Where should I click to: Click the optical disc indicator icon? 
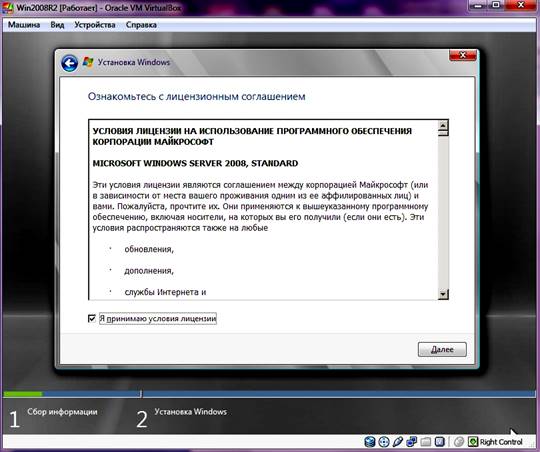pyautogui.click(x=384, y=441)
